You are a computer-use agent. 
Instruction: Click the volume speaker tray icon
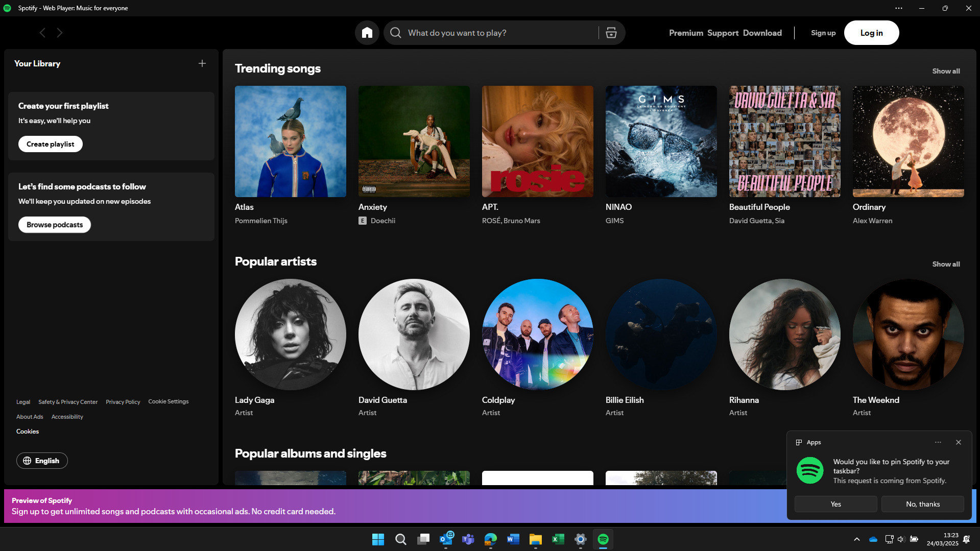click(901, 539)
